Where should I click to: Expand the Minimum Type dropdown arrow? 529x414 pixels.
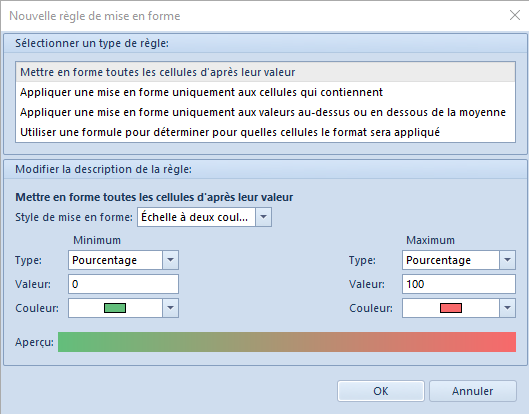(170, 260)
